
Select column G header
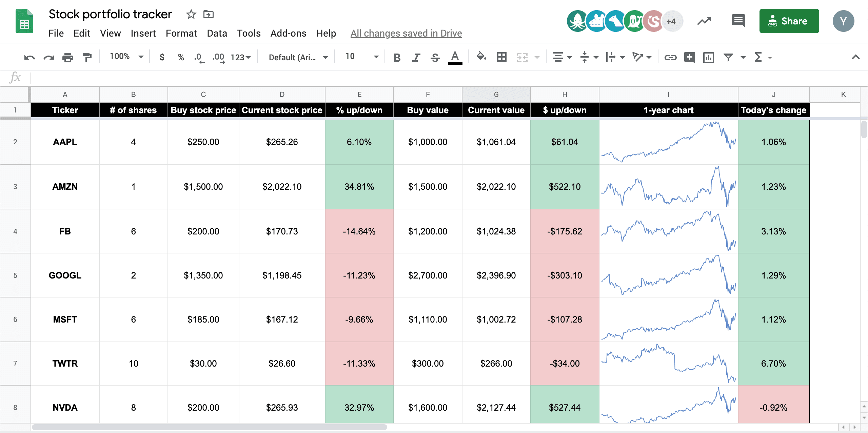[x=496, y=95]
